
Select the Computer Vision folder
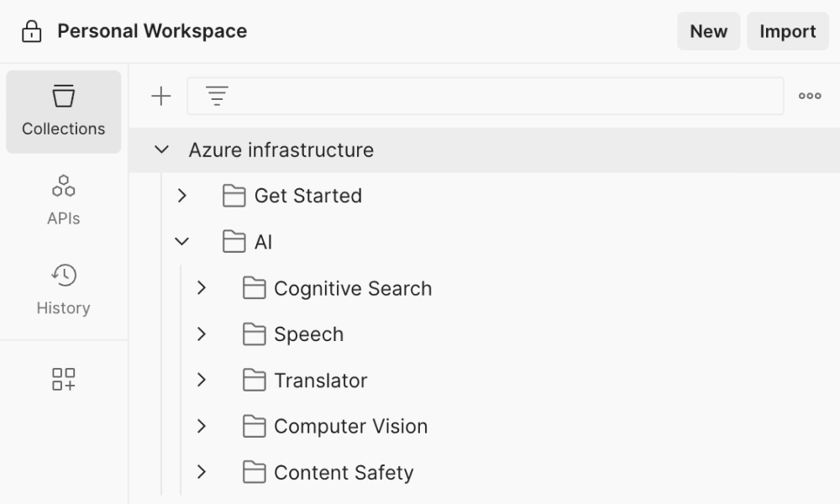349,426
